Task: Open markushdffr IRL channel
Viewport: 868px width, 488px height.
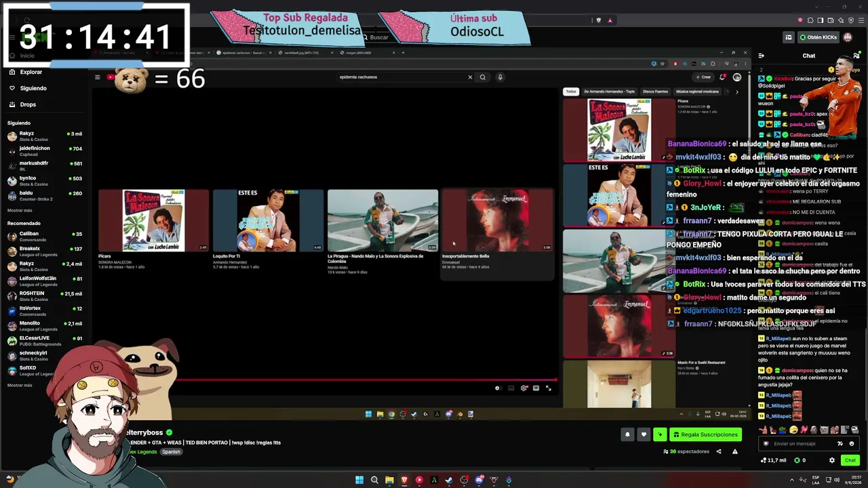Action: pyautogui.click(x=45, y=165)
